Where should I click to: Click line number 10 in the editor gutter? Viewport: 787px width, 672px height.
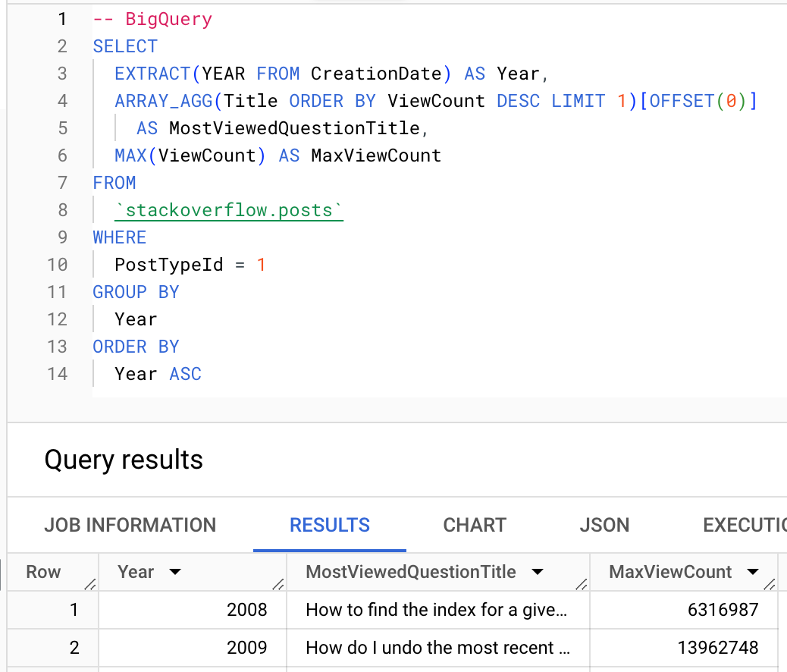pyautogui.click(x=57, y=265)
